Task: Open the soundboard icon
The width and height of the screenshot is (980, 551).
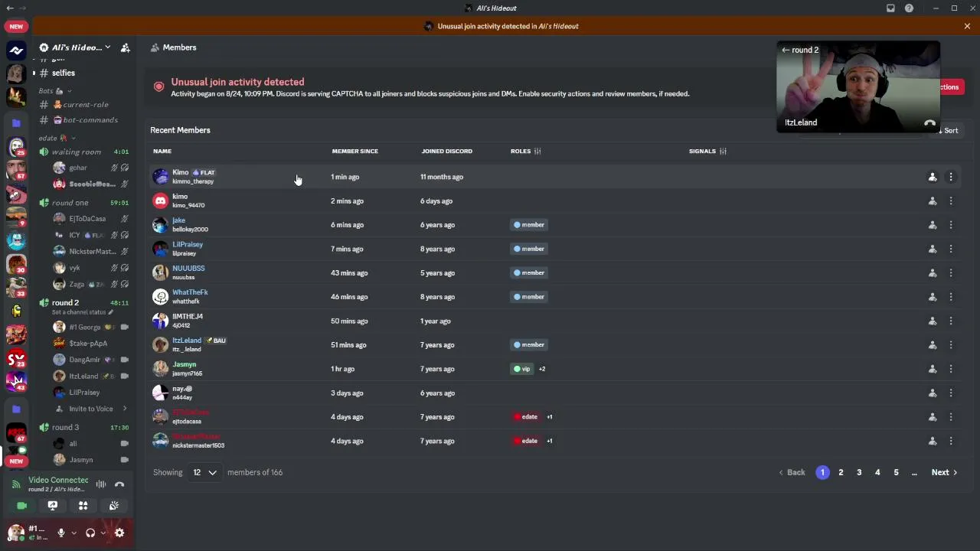Action: [x=113, y=506]
